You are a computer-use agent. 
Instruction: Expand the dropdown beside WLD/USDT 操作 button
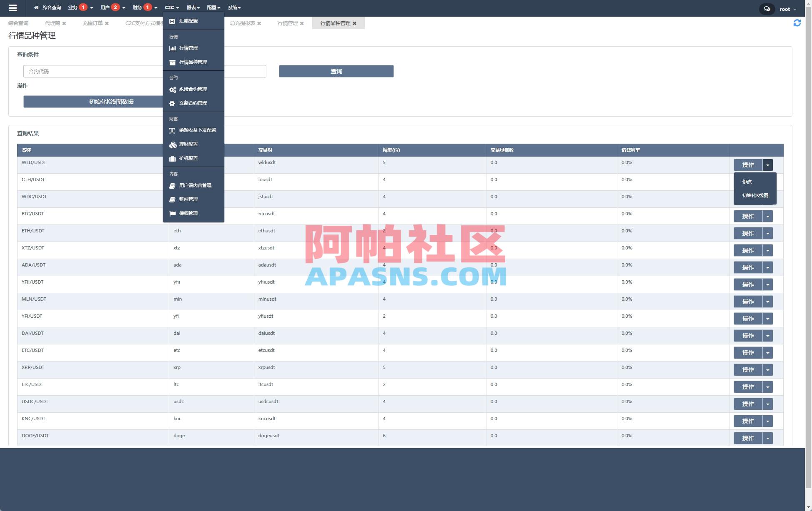[768, 165]
